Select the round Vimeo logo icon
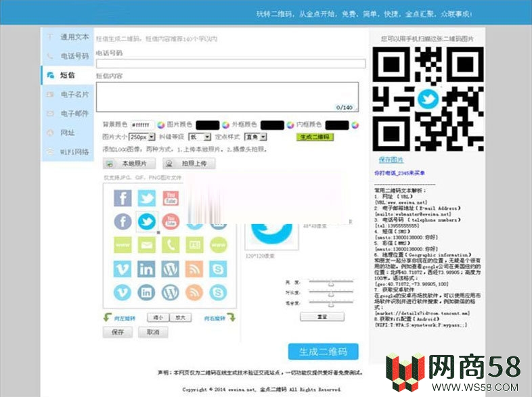This screenshot has height=397, width=532. (123, 292)
